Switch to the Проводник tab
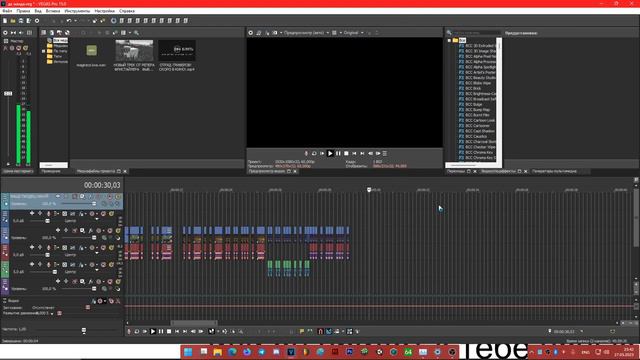 point(51,171)
